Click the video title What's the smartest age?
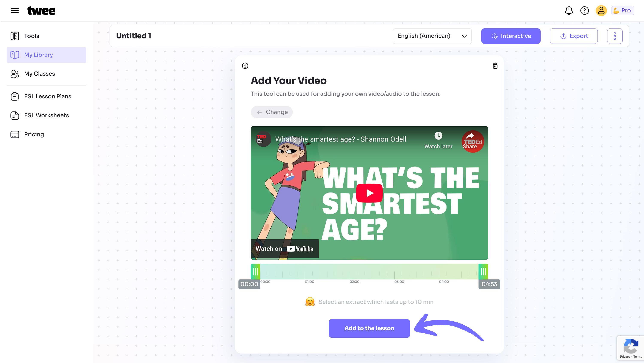Screen dimensions: 644x363 coord(340,139)
